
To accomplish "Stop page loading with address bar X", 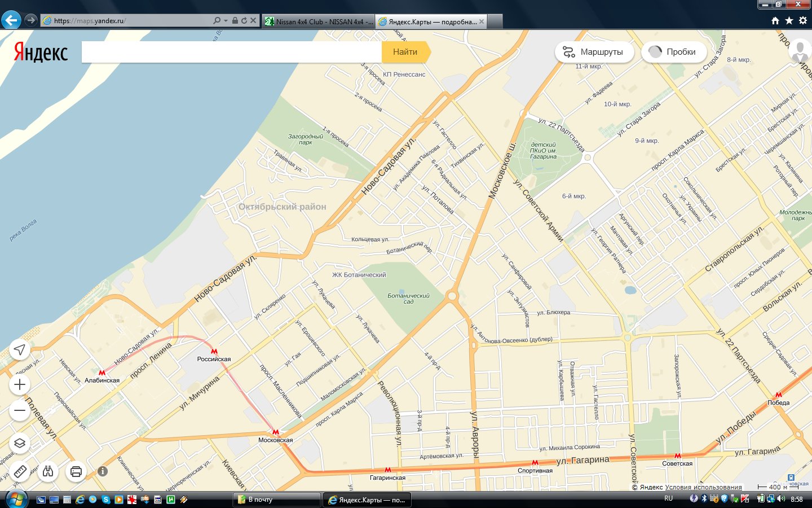I will tap(253, 20).
